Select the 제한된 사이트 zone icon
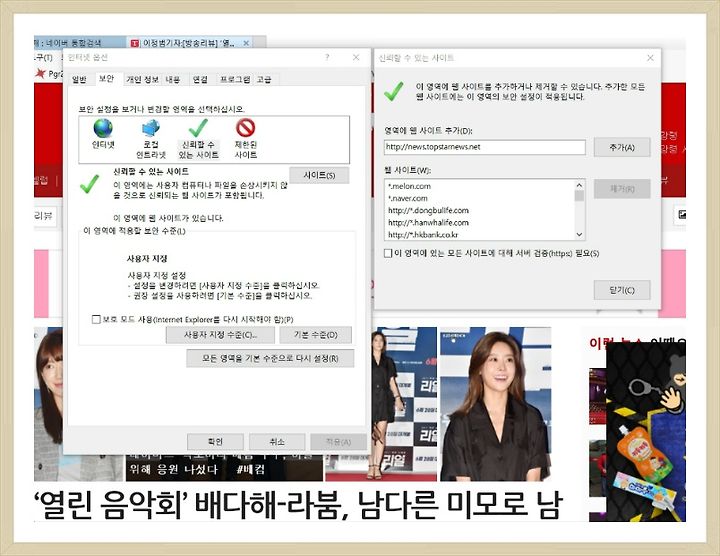The height and width of the screenshot is (556, 720). (x=246, y=128)
